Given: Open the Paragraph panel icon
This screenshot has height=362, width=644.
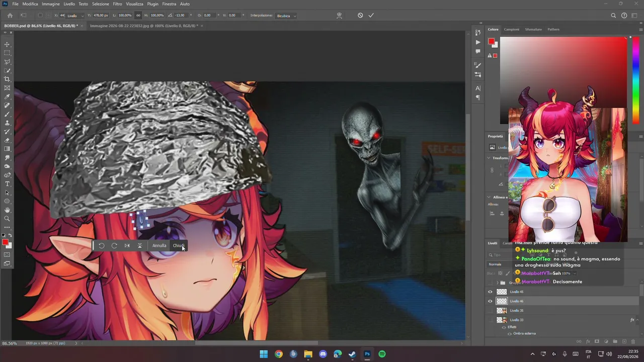Looking at the screenshot, I should [478, 98].
